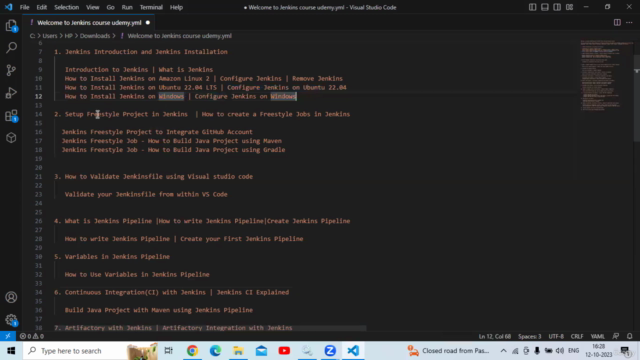The image size is (640, 360).
Task: Open the Go menu
Action: (110, 7)
